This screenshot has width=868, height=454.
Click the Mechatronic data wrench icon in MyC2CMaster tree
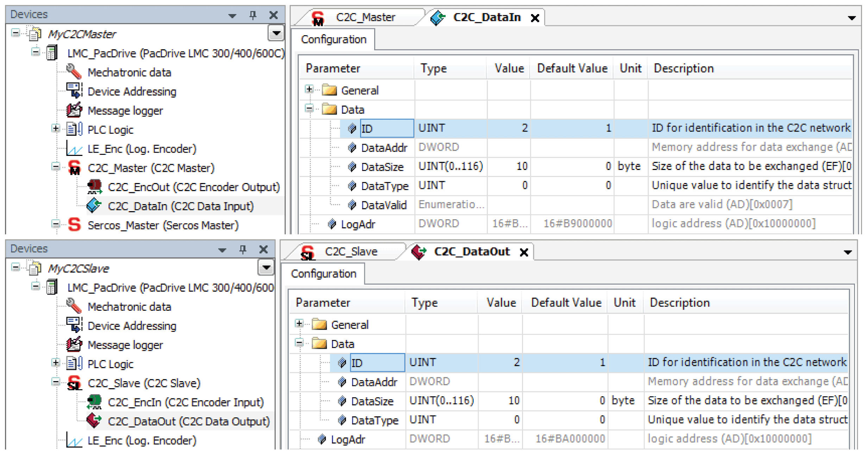pyautogui.click(x=74, y=72)
